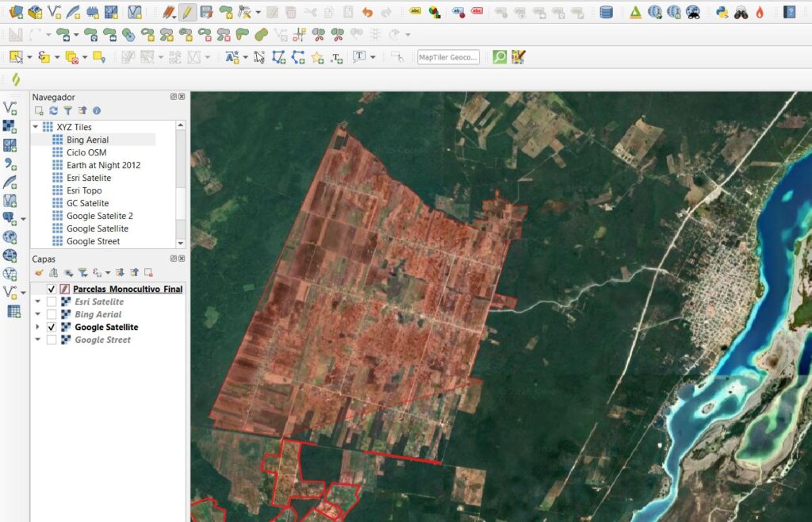Viewport: 812px width, 522px height.
Task: Open the Help book icon
Action: (x=789, y=12)
